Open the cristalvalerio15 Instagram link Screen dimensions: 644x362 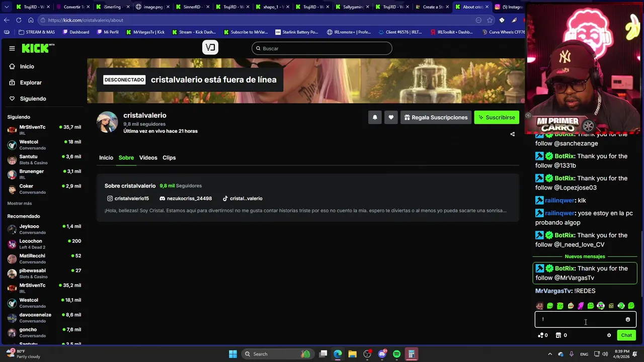coord(128,199)
